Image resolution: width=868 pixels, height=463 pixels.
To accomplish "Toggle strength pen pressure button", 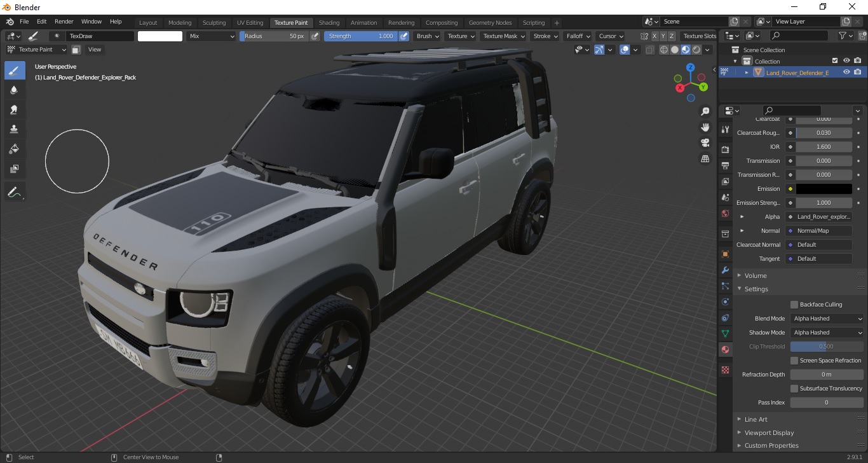I will pyautogui.click(x=403, y=36).
